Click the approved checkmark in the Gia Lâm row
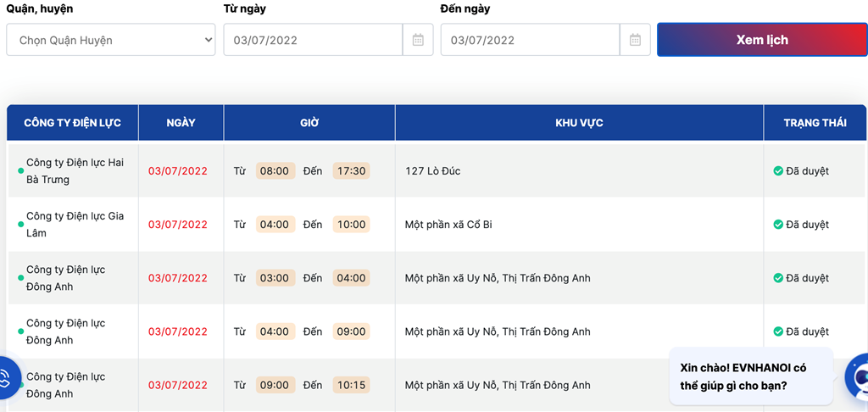This screenshot has height=412, width=868. [778, 225]
